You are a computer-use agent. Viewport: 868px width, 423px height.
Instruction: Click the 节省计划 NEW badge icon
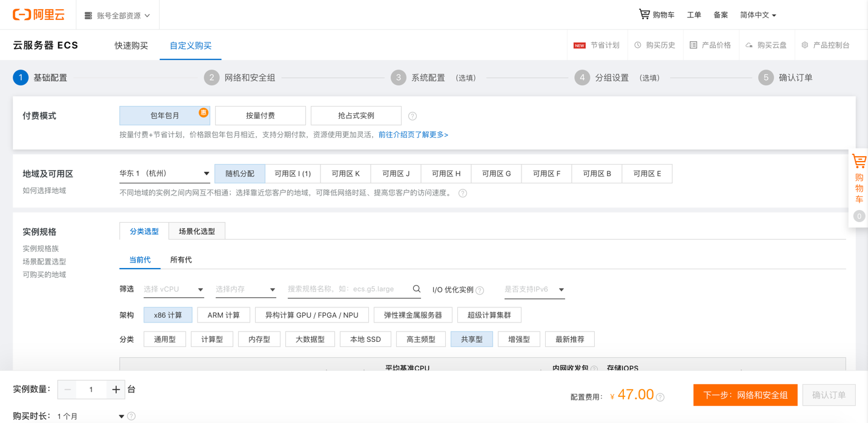580,45
